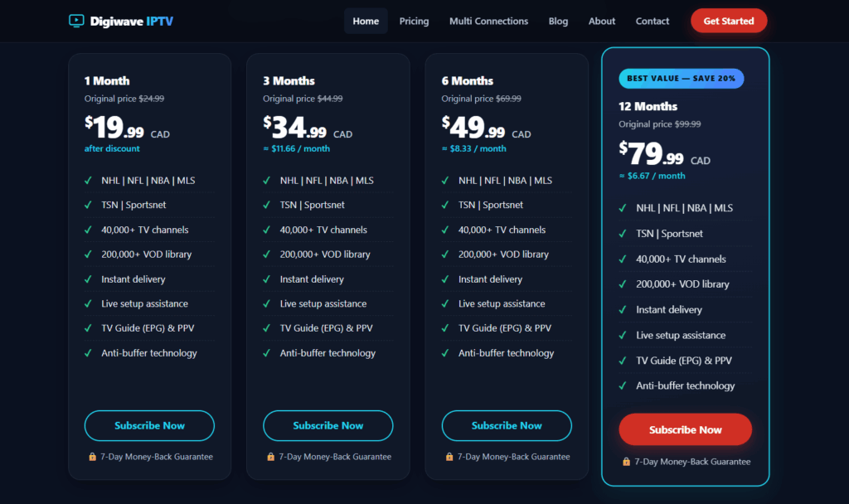Click the lock icon under the 6 Months plan
Image resolution: width=849 pixels, height=504 pixels.
tap(449, 457)
